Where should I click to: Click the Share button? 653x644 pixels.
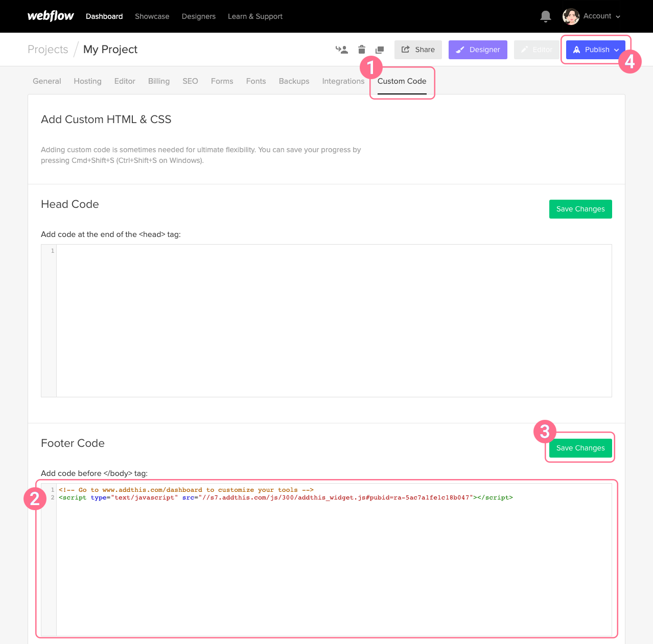pos(418,50)
